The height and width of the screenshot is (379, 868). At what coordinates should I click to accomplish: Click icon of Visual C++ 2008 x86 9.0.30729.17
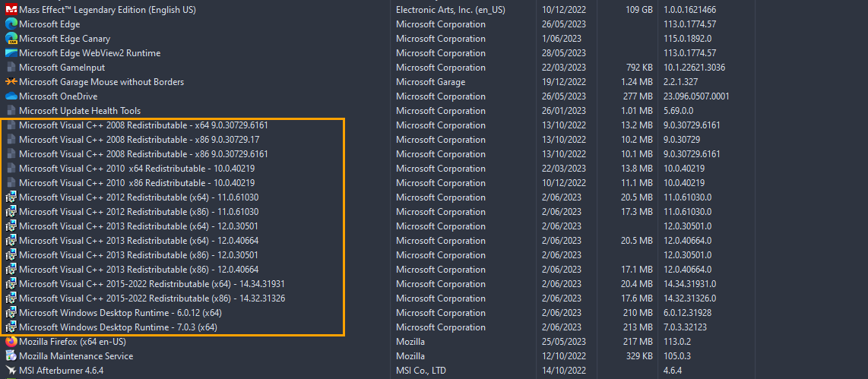pyautogui.click(x=11, y=140)
